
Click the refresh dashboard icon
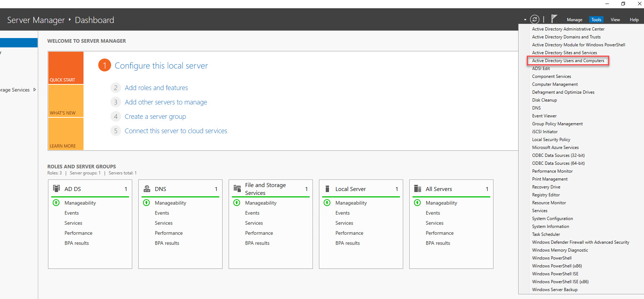click(534, 19)
